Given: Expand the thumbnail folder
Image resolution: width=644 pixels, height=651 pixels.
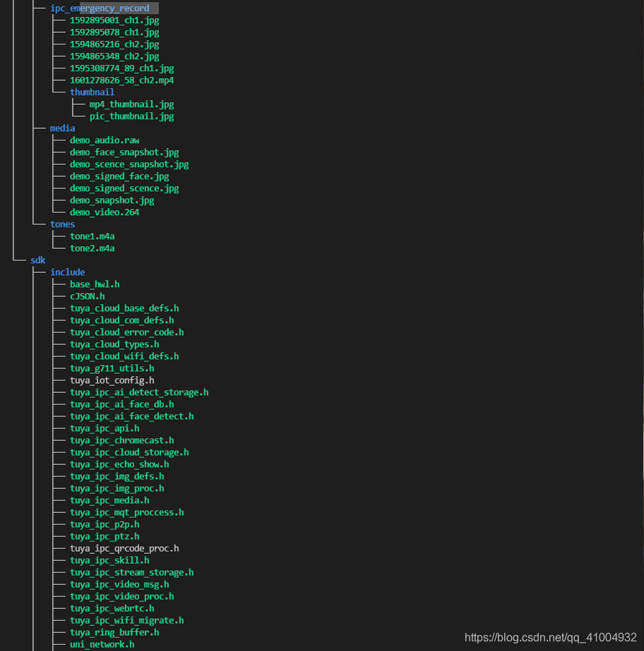Looking at the screenshot, I should point(92,92).
